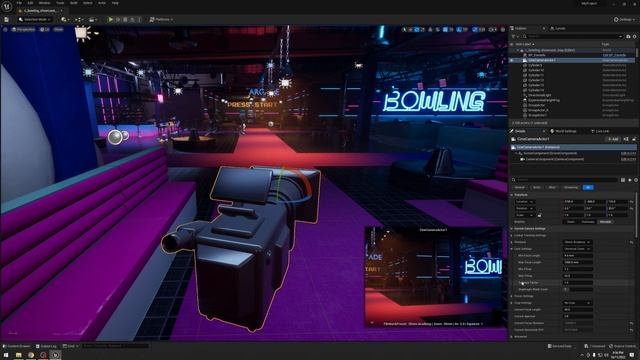
Task: Set Mobility to Movable
Action: pos(605,222)
